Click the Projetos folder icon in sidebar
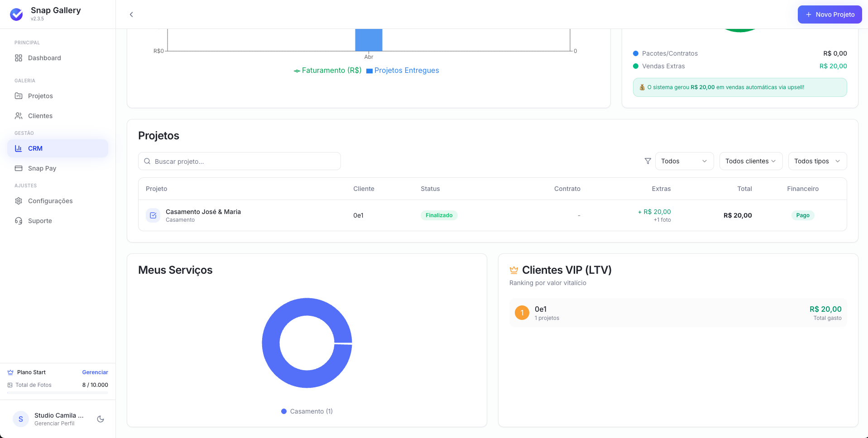 [19, 96]
